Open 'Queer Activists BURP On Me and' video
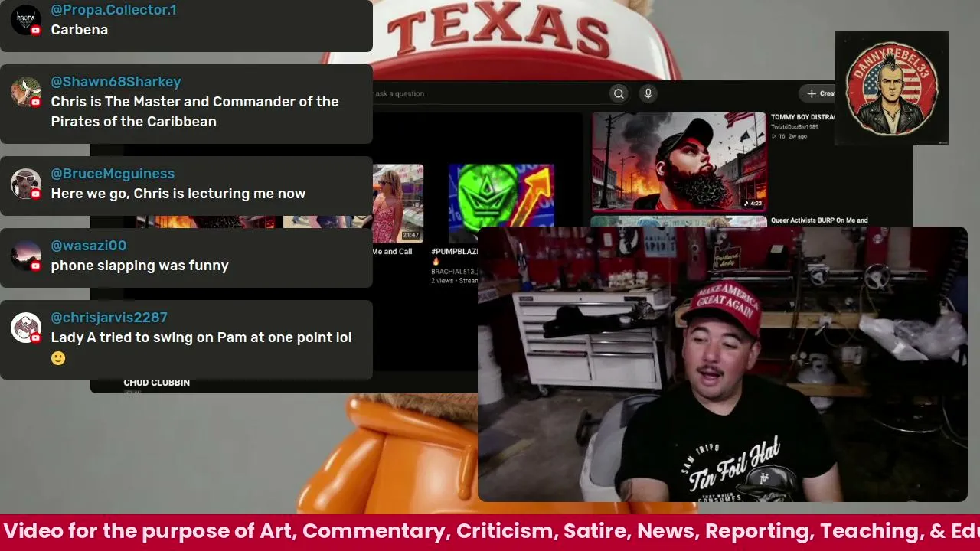This screenshot has width=980, height=551. point(819,220)
